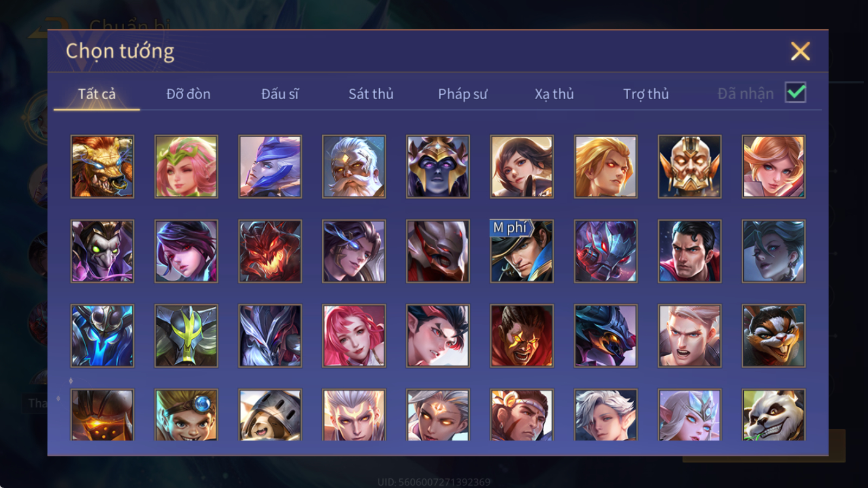Image resolution: width=868 pixels, height=488 pixels.
Task: Pick the pink-haired fairy with green crown
Action: [186, 166]
